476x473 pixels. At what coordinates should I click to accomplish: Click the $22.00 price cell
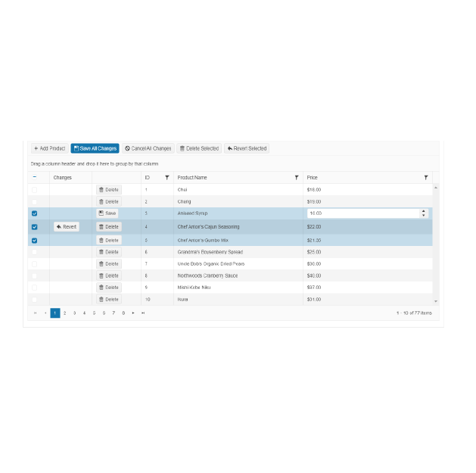coord(368,227)
